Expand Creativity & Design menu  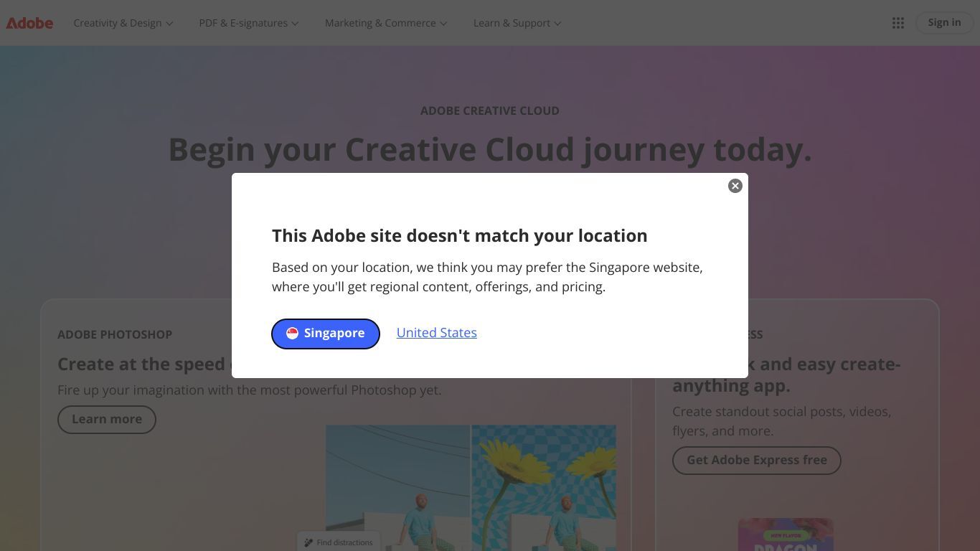point(123,23)
